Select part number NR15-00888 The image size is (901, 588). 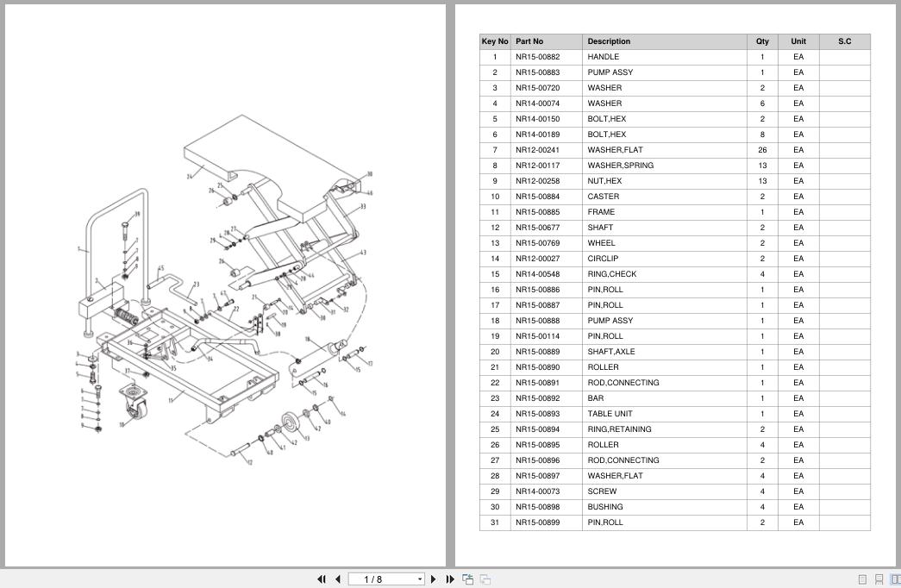pyautogui.click(x=537, y=321)
